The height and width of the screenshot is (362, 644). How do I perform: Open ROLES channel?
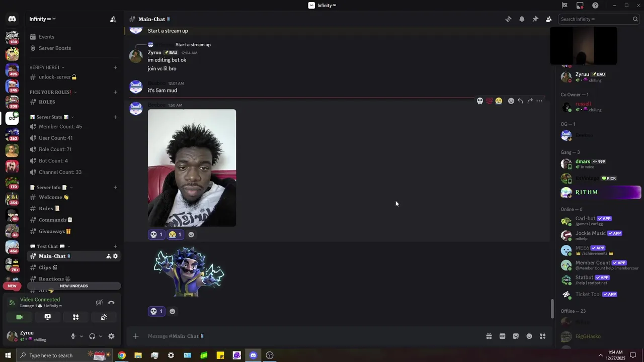click(73, 102)
